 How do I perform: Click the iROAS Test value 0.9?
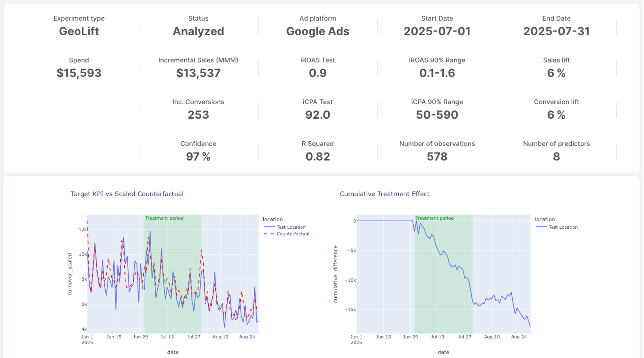tap(317, 73)
